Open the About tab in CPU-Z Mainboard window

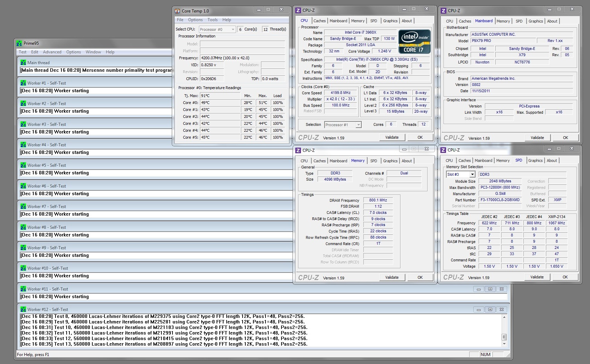[552, 21]
